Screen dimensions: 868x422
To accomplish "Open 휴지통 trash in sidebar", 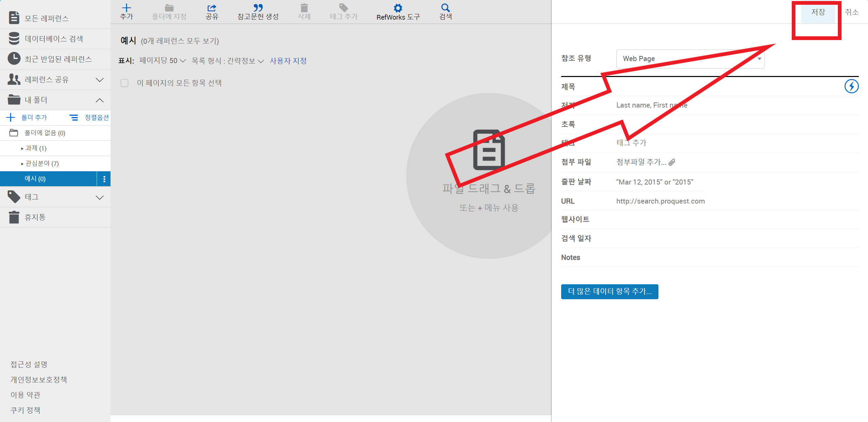I will 35,217.
